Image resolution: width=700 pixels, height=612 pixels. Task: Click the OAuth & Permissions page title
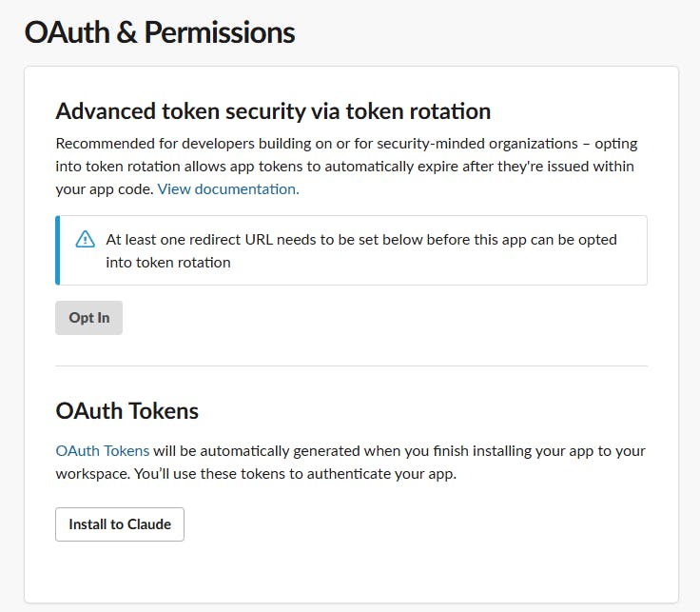[160, 32]
